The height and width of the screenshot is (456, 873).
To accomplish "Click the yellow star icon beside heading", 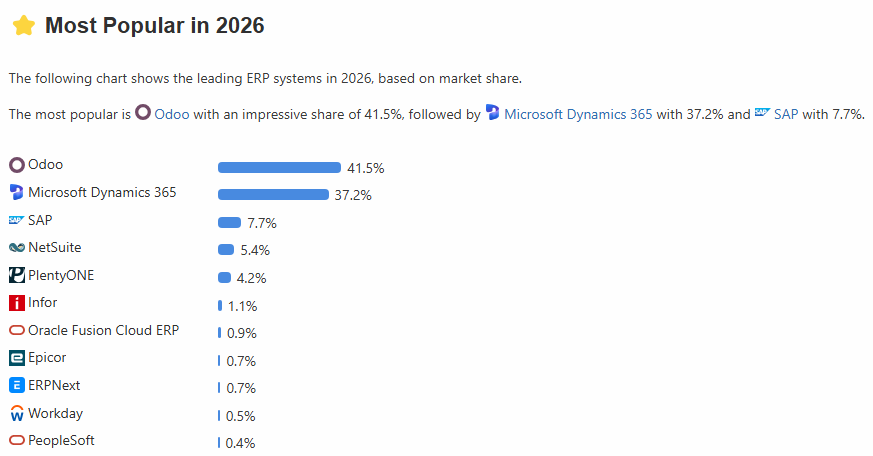I will click(x=24, y=26).
